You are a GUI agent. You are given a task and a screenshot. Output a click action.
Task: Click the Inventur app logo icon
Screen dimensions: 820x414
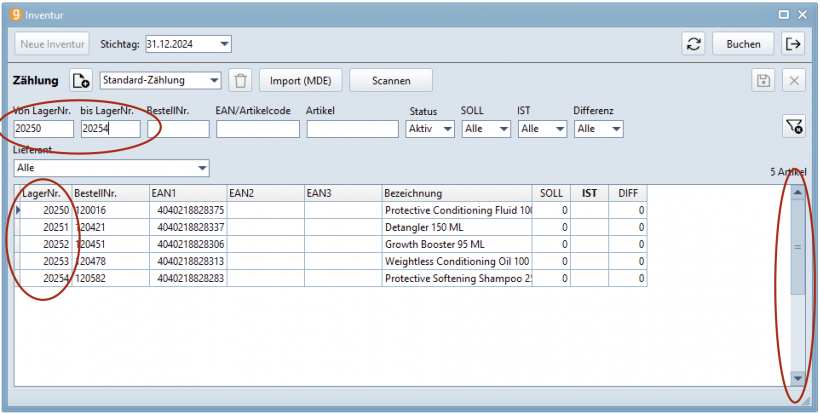click(x=12, y=14)
